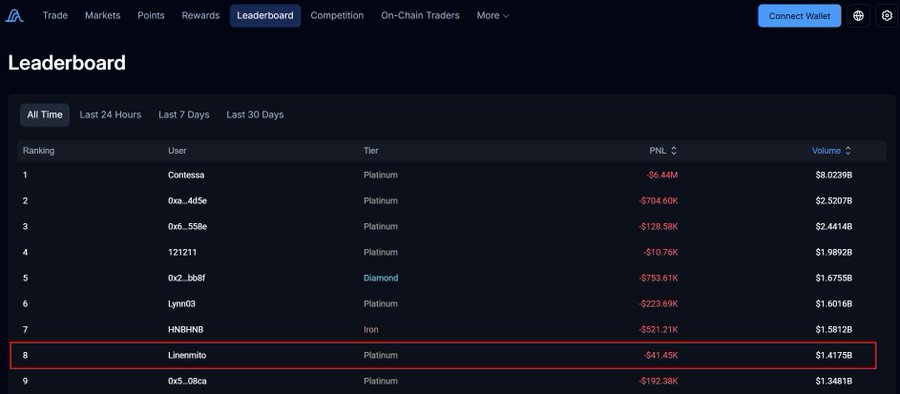900x394 pixels.
Task: Click PNL value -$10.76K
Action: 661,252
